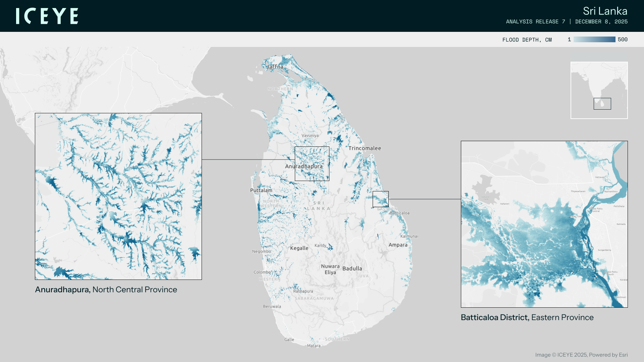Viewport: 644px width, 362px height.
Task: Click the Batticaloa District zoomed inset map
Action: coord(544,224)
